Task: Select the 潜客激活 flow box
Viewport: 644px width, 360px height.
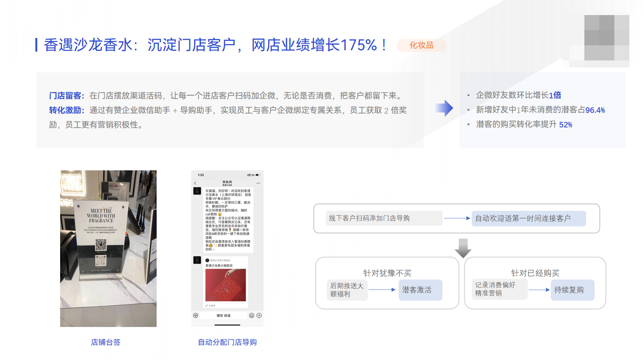Action: click(x=420, y=290)
